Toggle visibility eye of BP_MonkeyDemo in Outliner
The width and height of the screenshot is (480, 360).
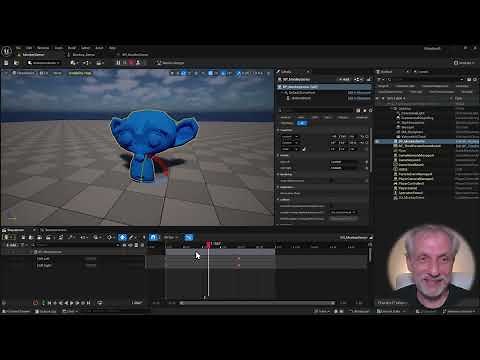[377, 141]
